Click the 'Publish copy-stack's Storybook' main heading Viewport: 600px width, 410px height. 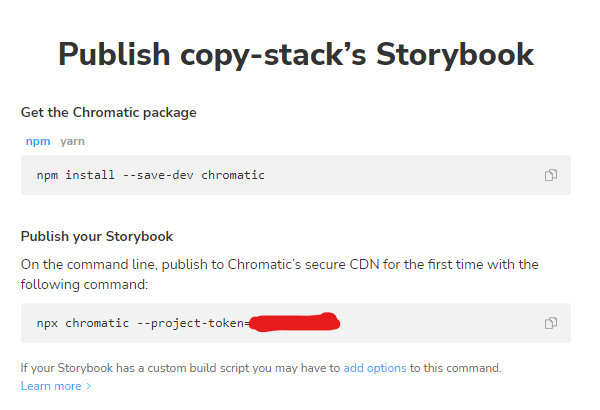coord(296,54)
